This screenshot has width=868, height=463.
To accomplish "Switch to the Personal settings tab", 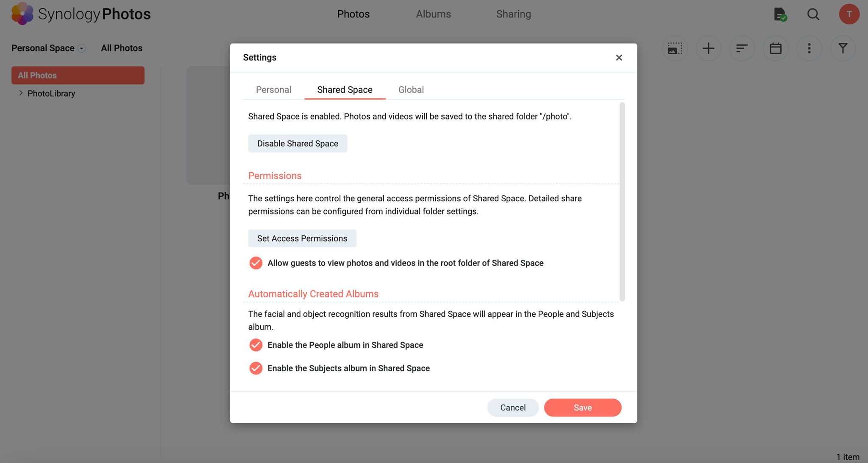I will coord(273,90).
